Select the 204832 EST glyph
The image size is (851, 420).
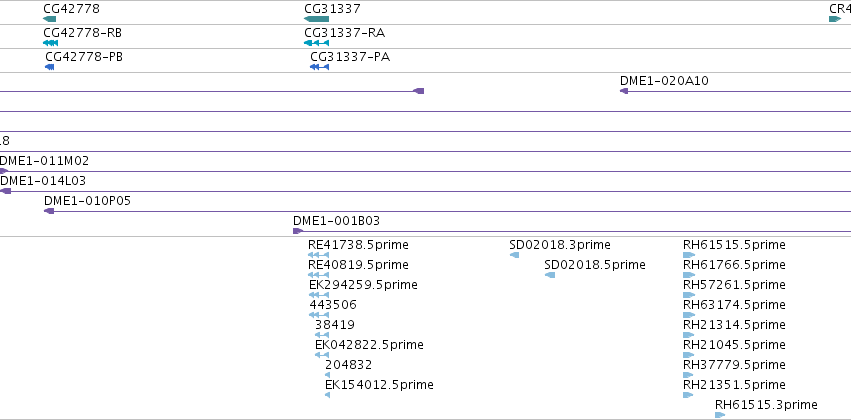pos(327,375)
